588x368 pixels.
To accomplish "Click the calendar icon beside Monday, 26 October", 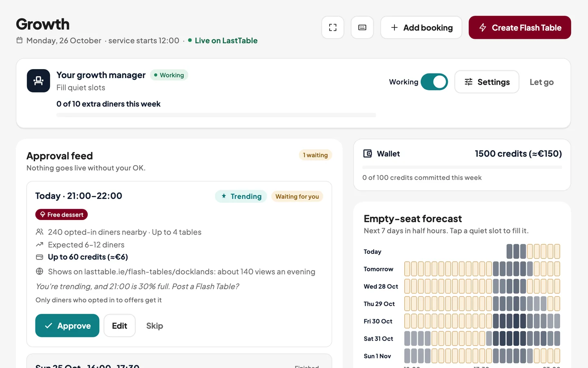I will (x=19, y=40).
